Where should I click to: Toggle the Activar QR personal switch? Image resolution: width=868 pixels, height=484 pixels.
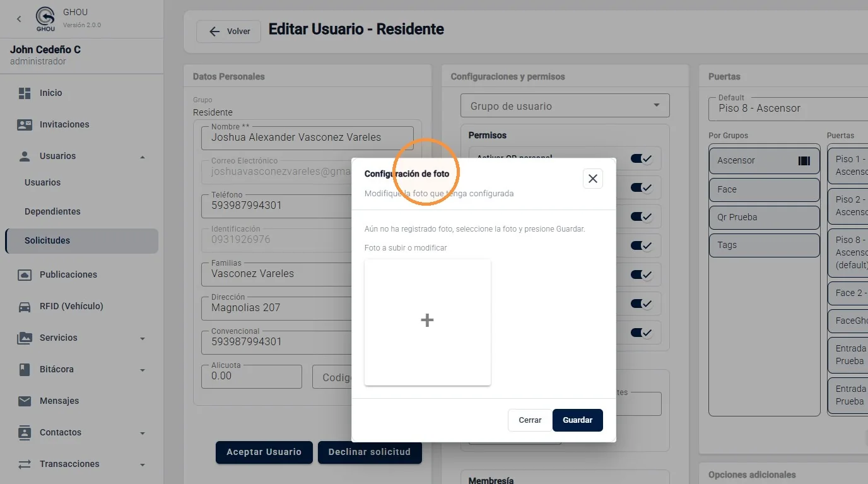[642, 158]
